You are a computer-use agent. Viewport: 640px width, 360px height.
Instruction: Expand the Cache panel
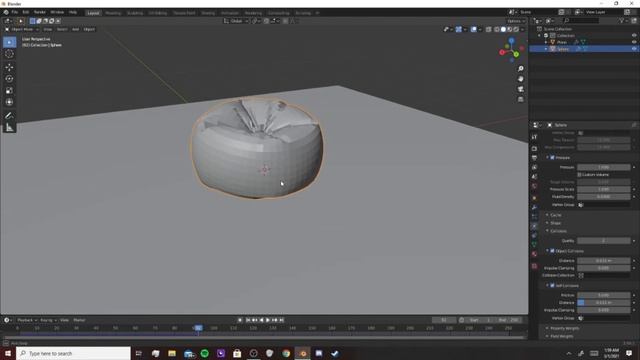556,215
